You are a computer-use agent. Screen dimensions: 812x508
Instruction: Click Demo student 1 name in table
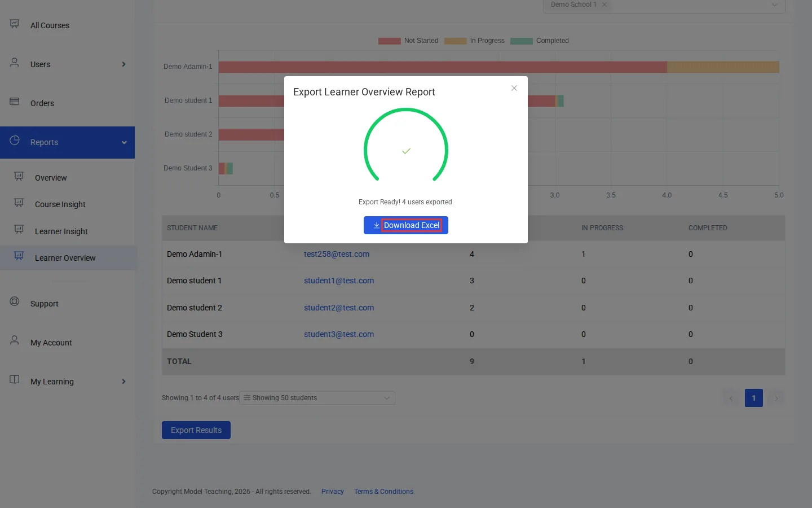point(194,281)
